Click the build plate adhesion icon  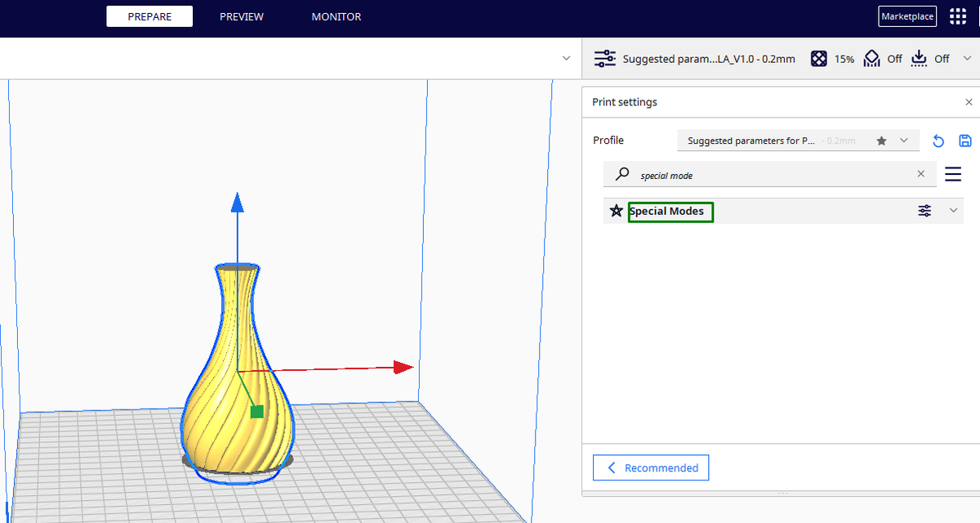(x=919, y=58)
